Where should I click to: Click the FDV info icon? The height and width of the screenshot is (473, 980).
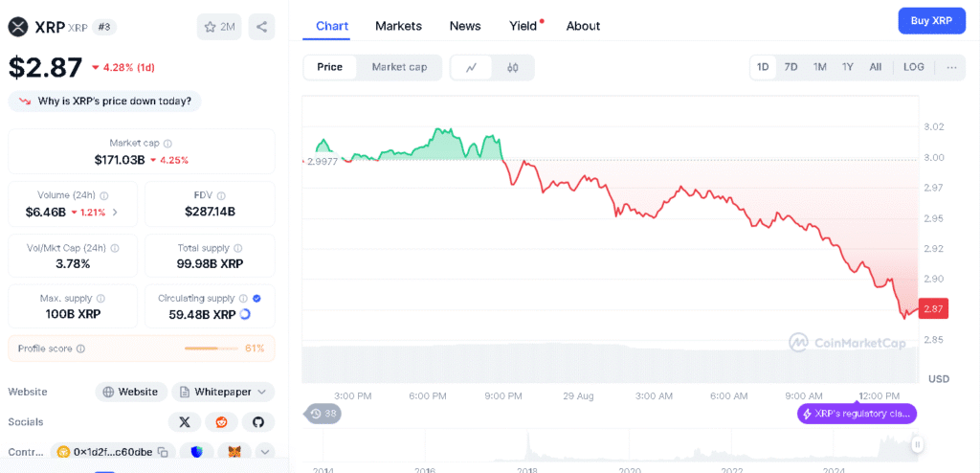[x=221, y=196]
